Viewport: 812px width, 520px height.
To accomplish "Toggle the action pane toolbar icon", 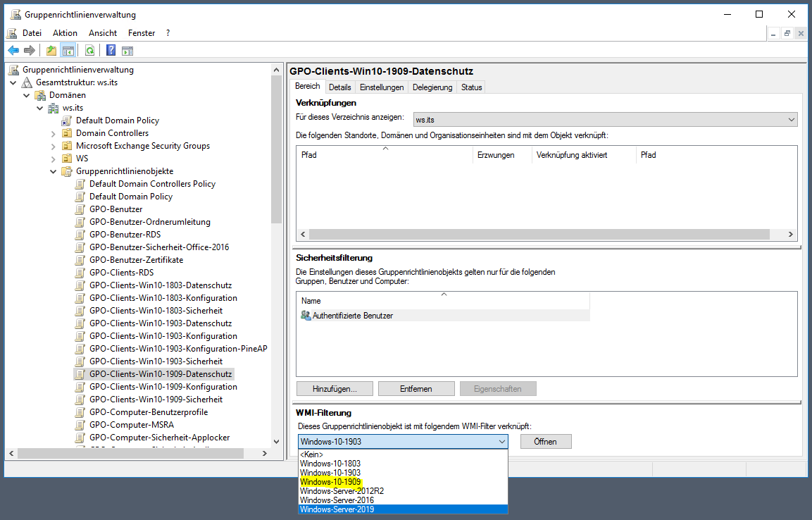I will tap(127, 50).
